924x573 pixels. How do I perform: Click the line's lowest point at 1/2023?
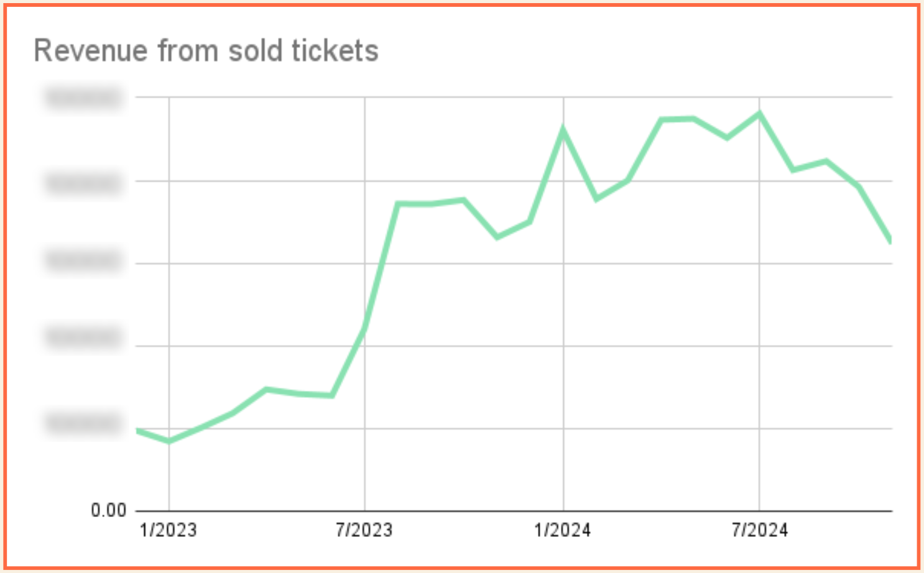169,441
